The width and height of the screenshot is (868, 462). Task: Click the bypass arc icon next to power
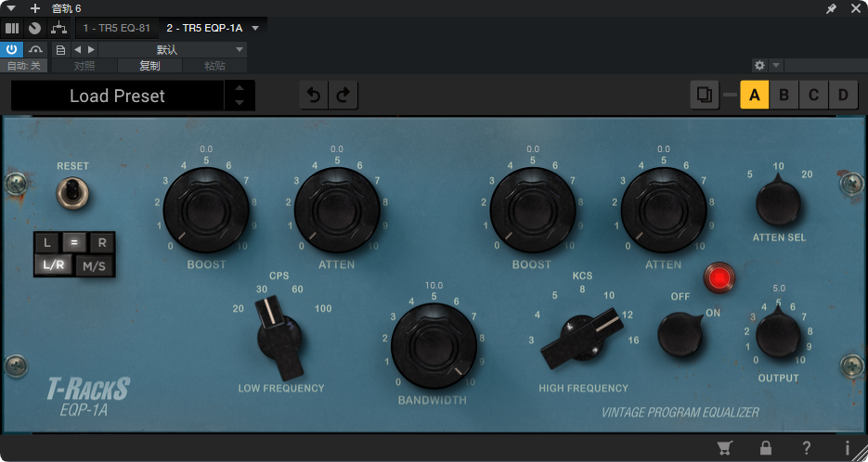tap(35, 49)
